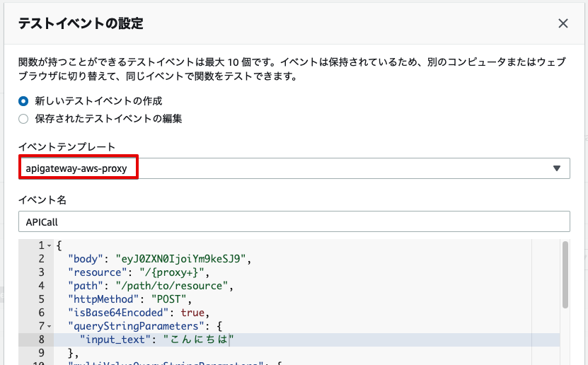Click the code editor vertical scrollbar
The height and width of the screenshot is (365, 588).
click(x=565, y=274)
